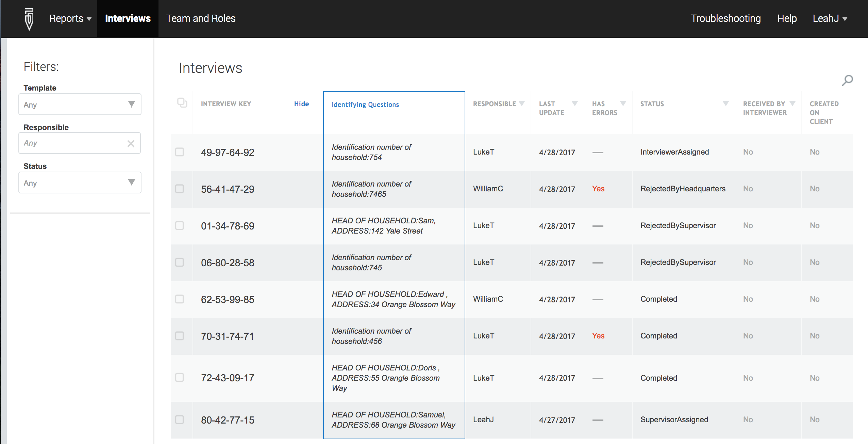This screenshot has height=444, width=868.
Task: Open the Troubleshooting page
Action: click(726, 18)
